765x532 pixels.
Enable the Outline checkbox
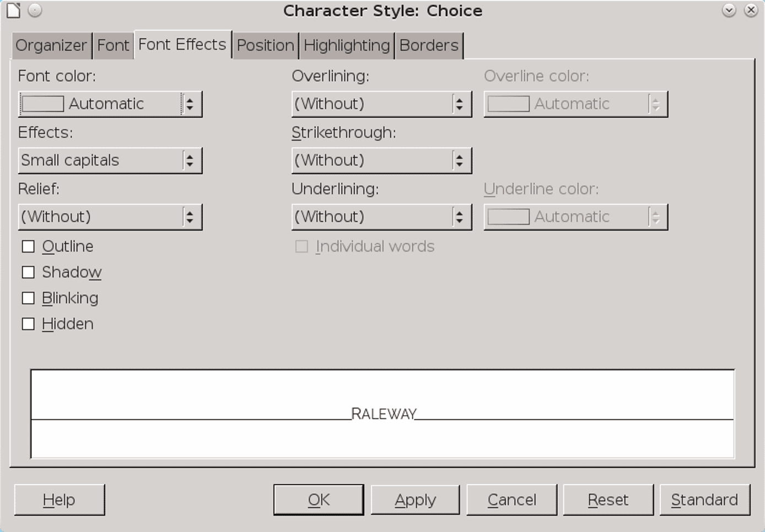coord(28,246)
